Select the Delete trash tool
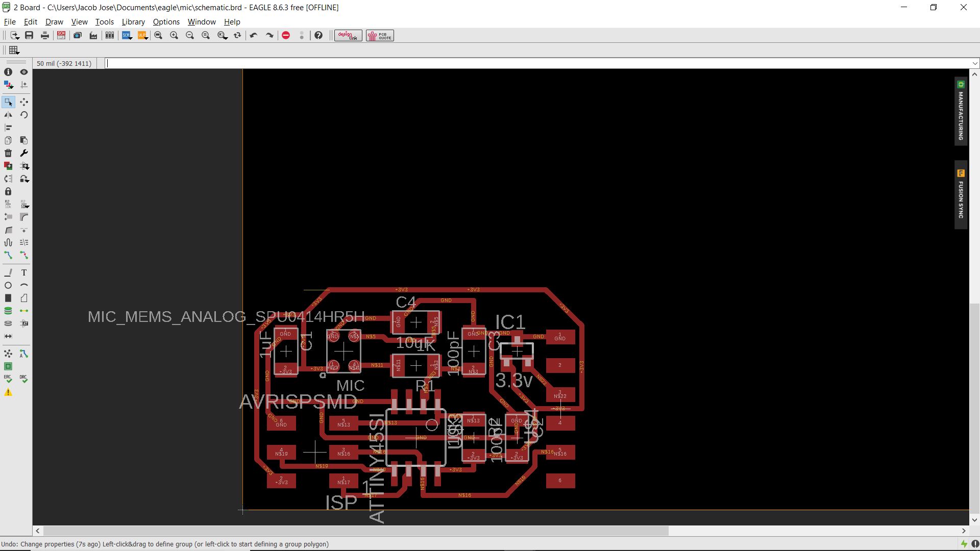980x551 pixels. pyautogui.click(x=8, y=153)
